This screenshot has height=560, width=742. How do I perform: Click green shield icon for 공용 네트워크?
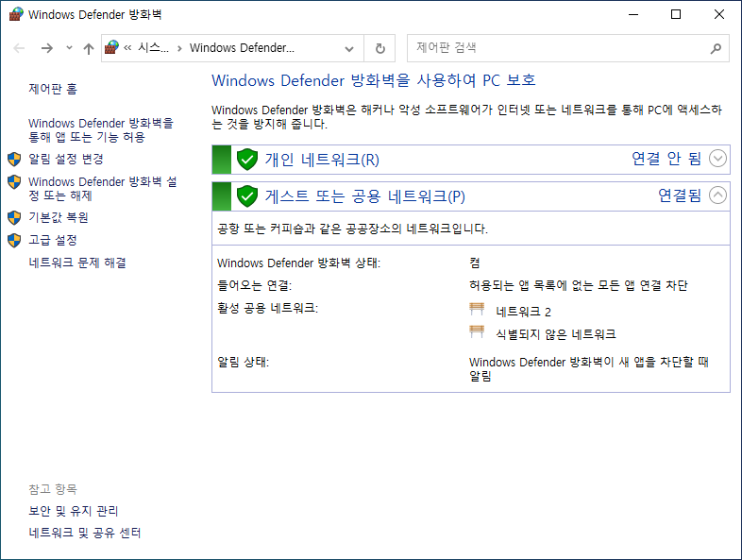coord(247,196)
